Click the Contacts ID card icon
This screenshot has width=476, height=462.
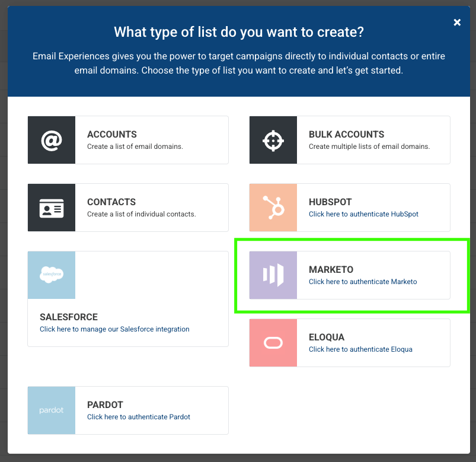pos(52,208)
